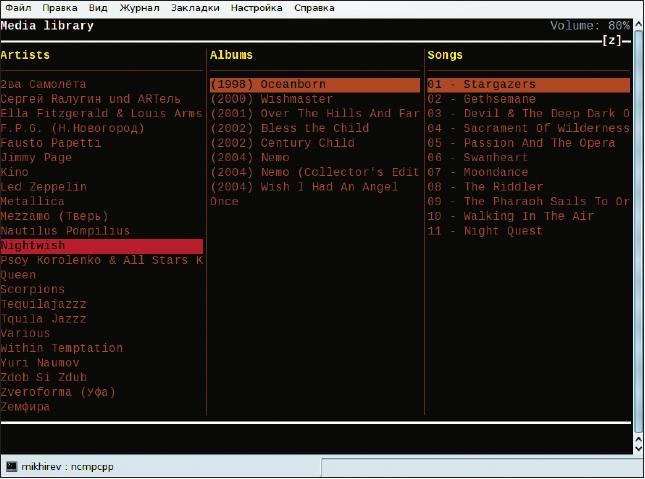Click the scrollbar up arrow at top

coord(638,24)
